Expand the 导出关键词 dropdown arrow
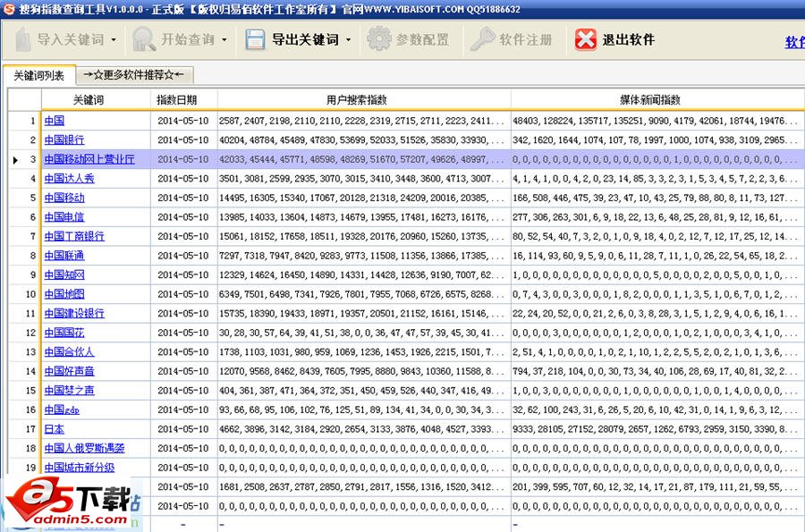This screenshot has height=532, width=805. 348,40
